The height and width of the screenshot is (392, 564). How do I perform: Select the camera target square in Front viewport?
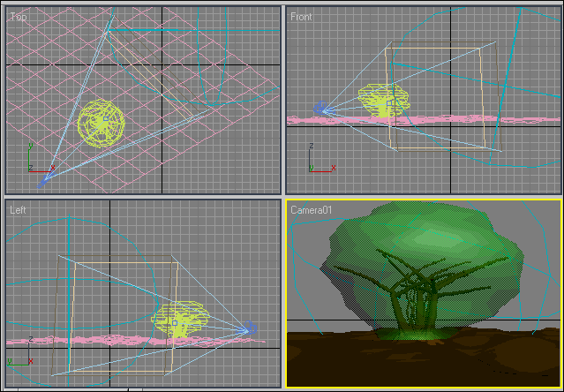click(x=389, y=103)
